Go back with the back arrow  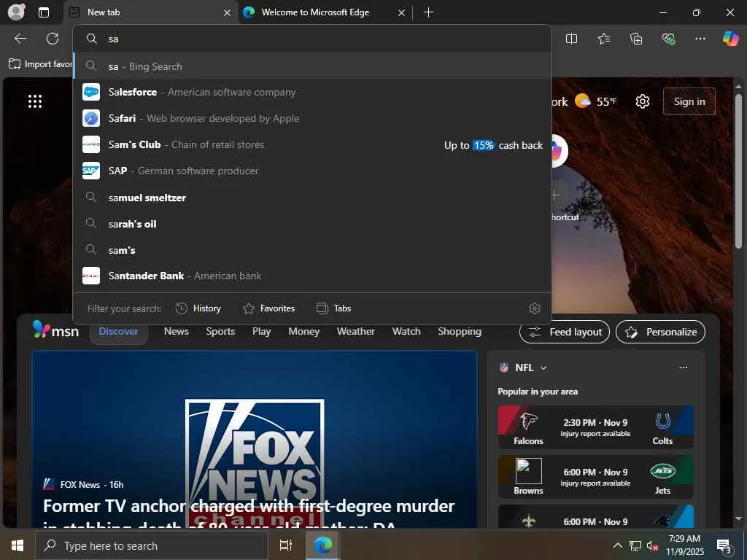[x=20, y=39]
